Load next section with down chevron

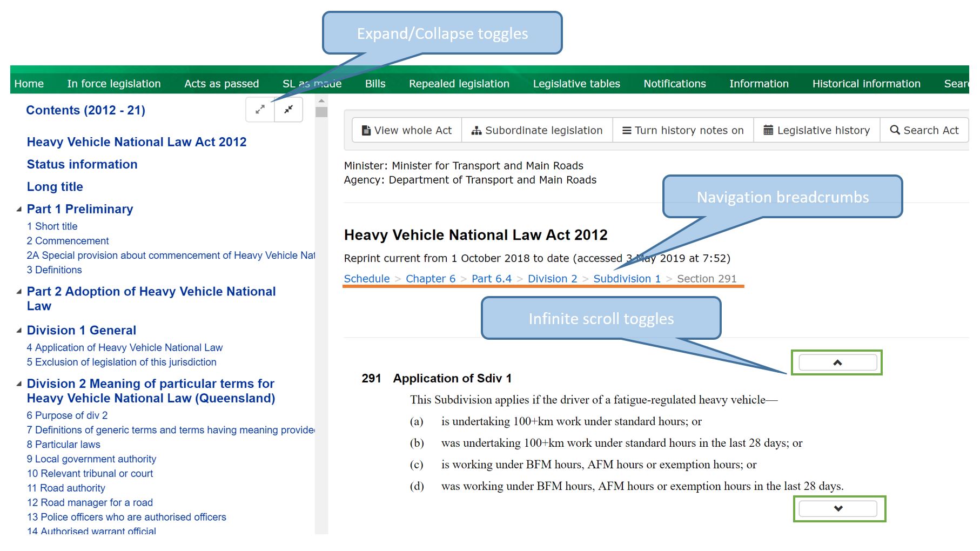pos(838,508)
